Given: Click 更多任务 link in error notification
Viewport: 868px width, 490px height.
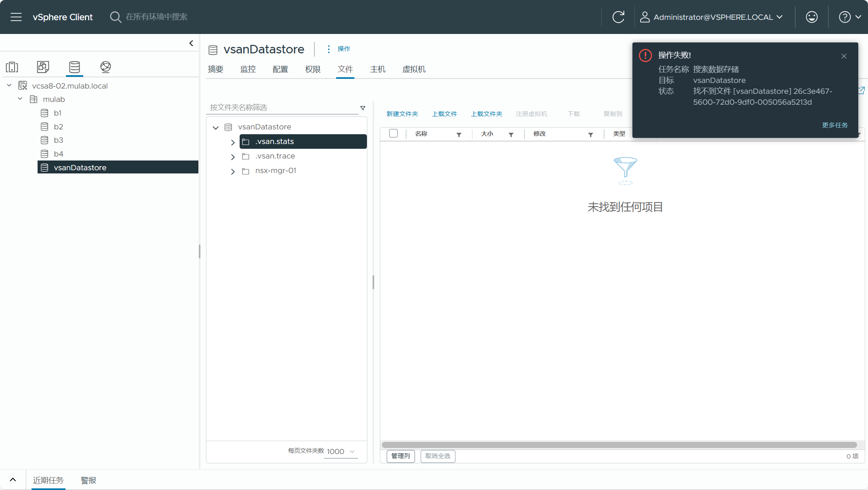Looking at the screenshot, I should point(834,125).
